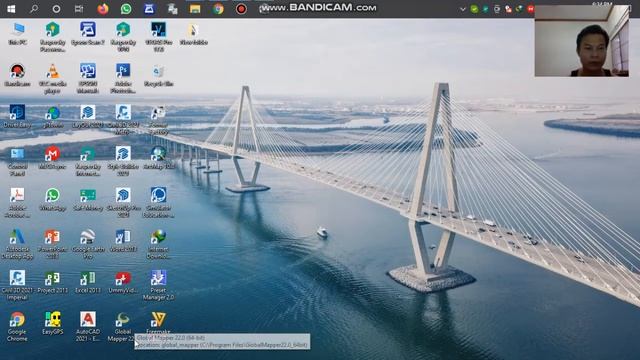Expand the system tray hidden icons arrow
Viewport: 640px width, 360px height.
click(x=462, y=9)
